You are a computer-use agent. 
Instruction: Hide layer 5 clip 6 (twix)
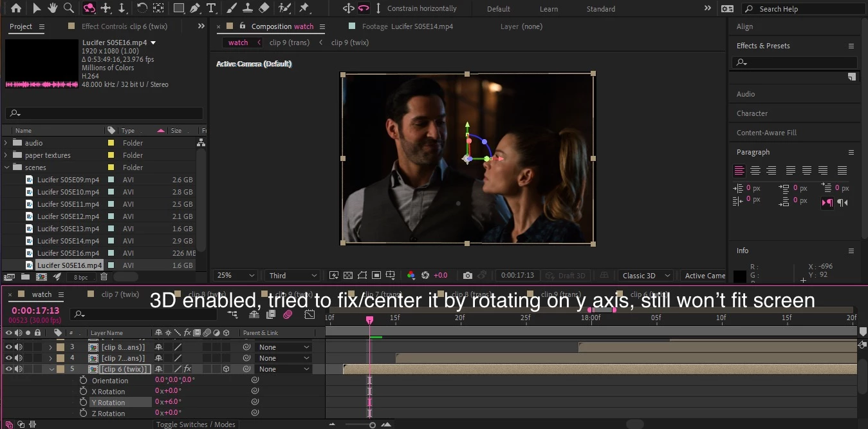(x=9, y=369)
